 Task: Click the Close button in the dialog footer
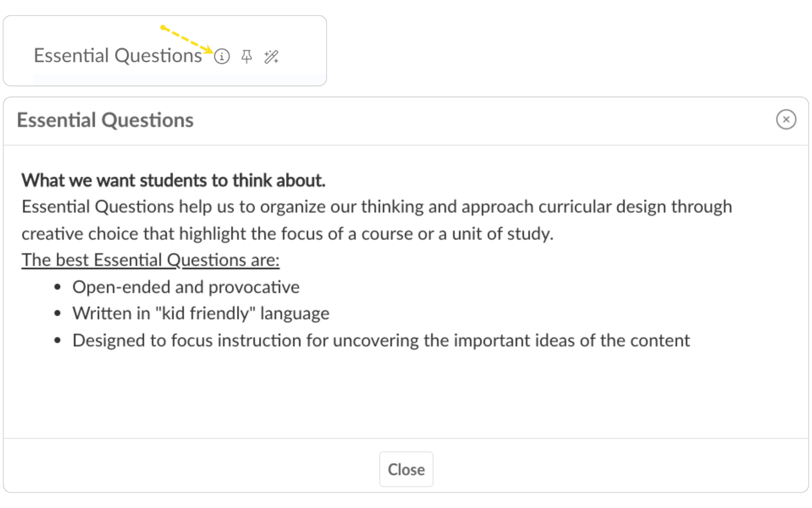coord(406,469)
